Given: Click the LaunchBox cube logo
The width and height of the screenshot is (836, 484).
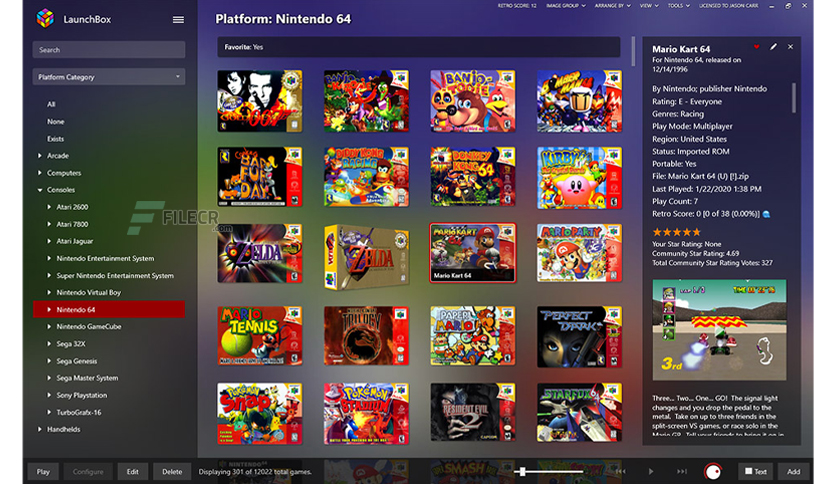Looking at the screenshot, I should point(45,19).
